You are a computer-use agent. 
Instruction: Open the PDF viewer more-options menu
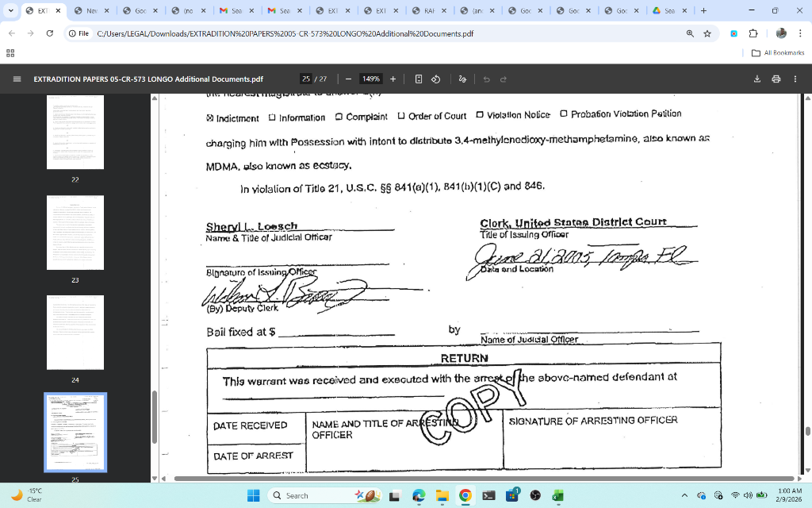pyautogui.click(x=795, y=79)
